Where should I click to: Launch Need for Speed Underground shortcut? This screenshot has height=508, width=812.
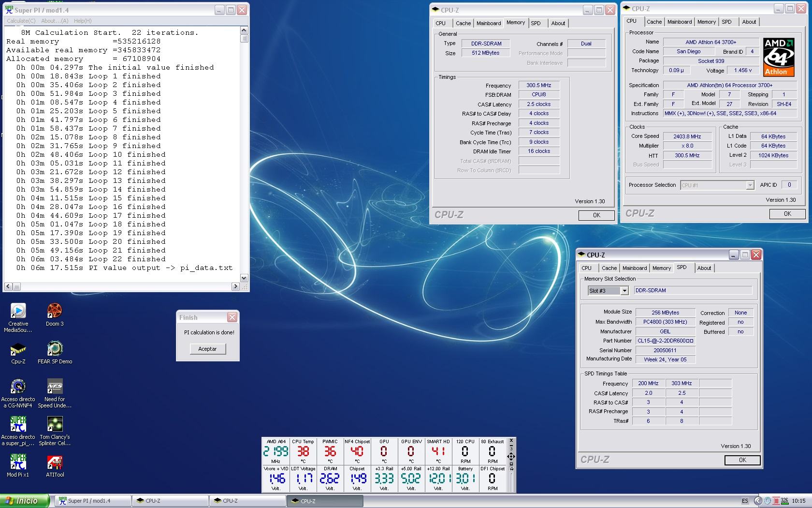55,387
